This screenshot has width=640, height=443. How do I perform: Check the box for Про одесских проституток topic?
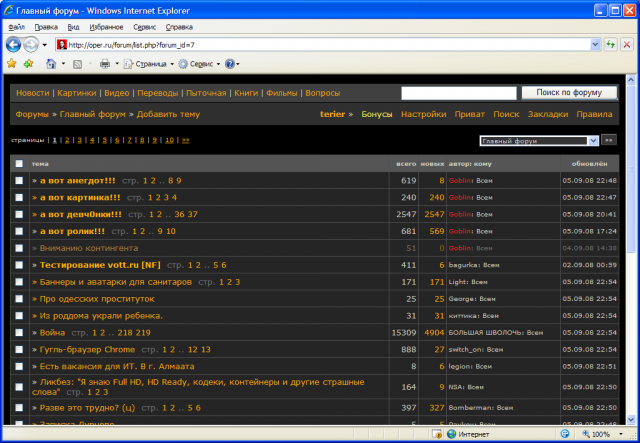[19, 299]
